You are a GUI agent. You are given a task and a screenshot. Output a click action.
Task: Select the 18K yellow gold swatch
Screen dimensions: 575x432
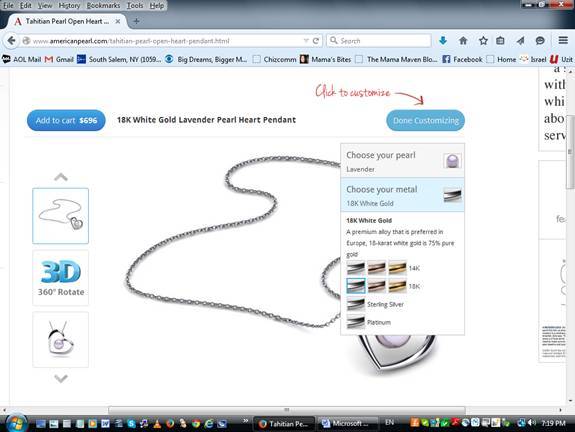click(x=398, y=286)
